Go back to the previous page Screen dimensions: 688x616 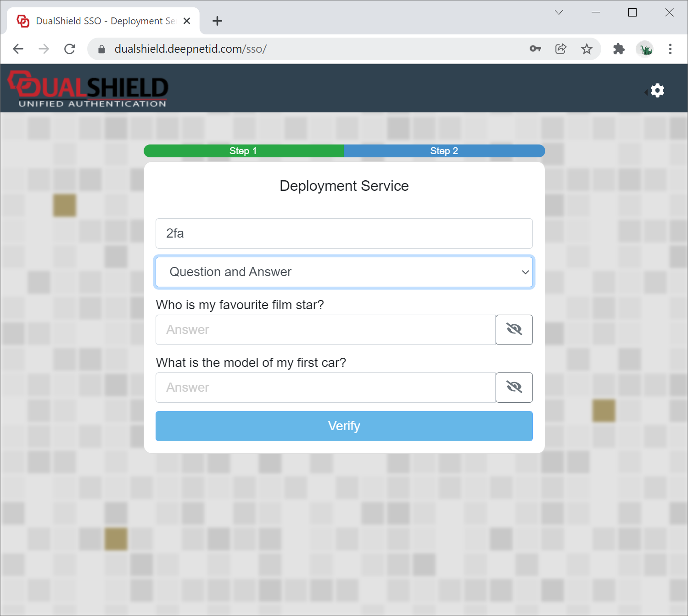(18, 49)
